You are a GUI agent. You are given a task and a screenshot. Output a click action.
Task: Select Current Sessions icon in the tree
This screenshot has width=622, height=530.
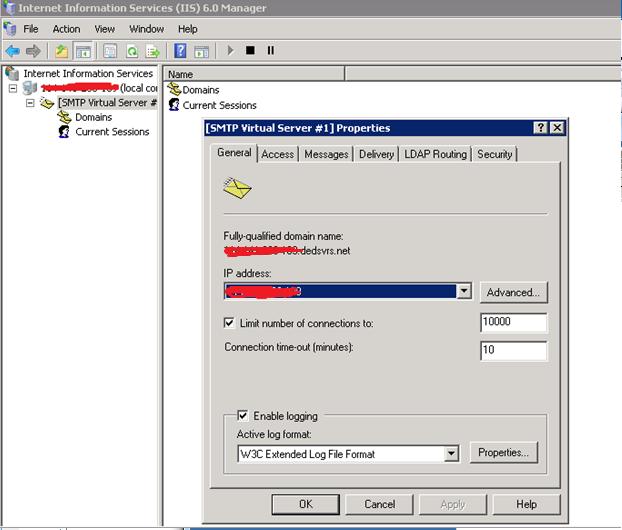(64, 132)
